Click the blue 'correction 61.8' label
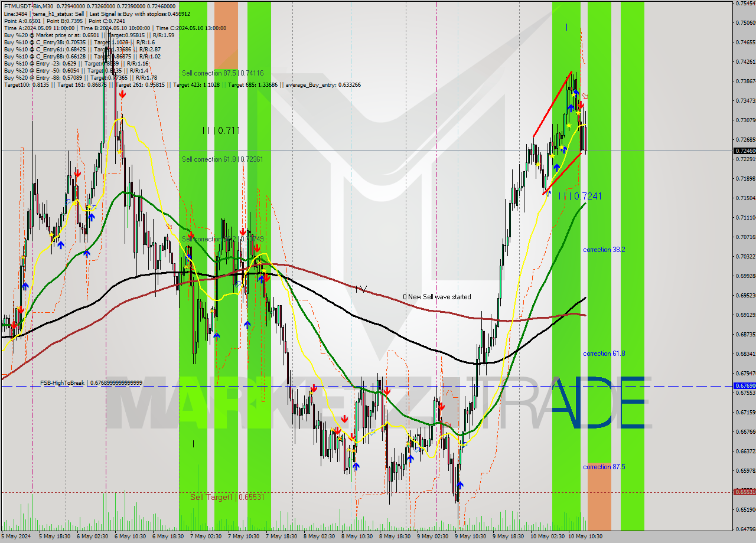Image resolution: width=756 pixels, height=543 pixels. (604, 354)
